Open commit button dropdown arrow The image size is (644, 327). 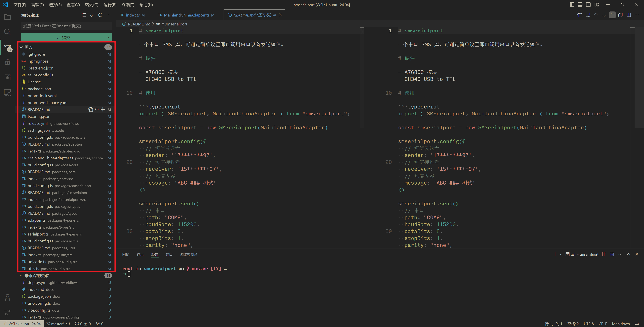click(108, 38)
